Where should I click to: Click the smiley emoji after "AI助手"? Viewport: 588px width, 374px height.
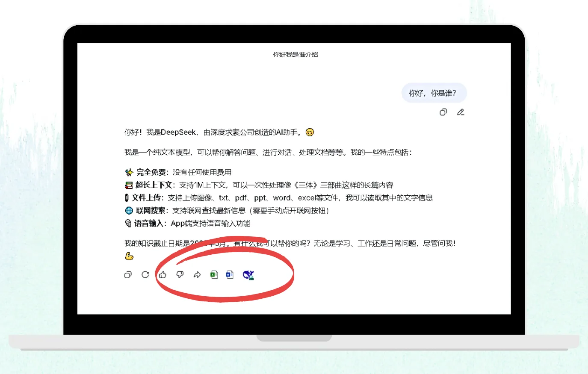click(x=310, y=133)
